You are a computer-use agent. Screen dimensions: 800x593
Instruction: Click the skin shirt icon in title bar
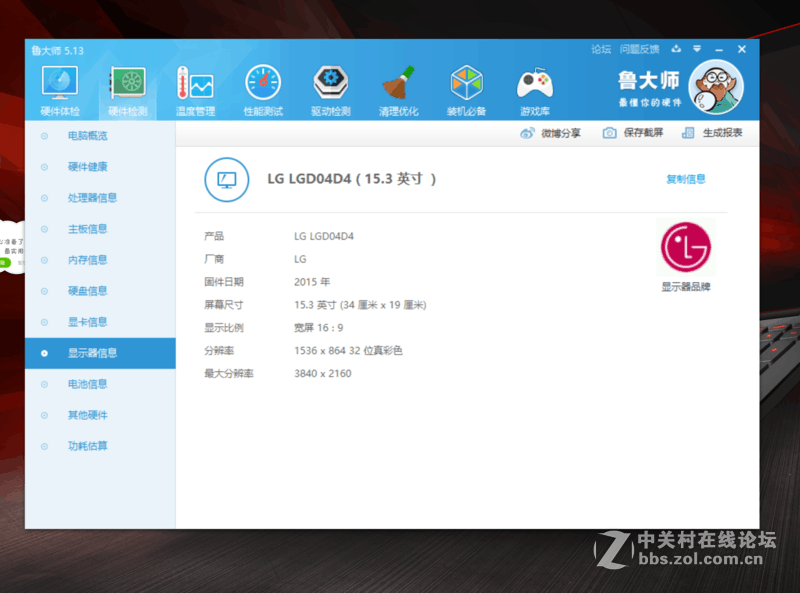pyautogui.click(x=676, y=49)
